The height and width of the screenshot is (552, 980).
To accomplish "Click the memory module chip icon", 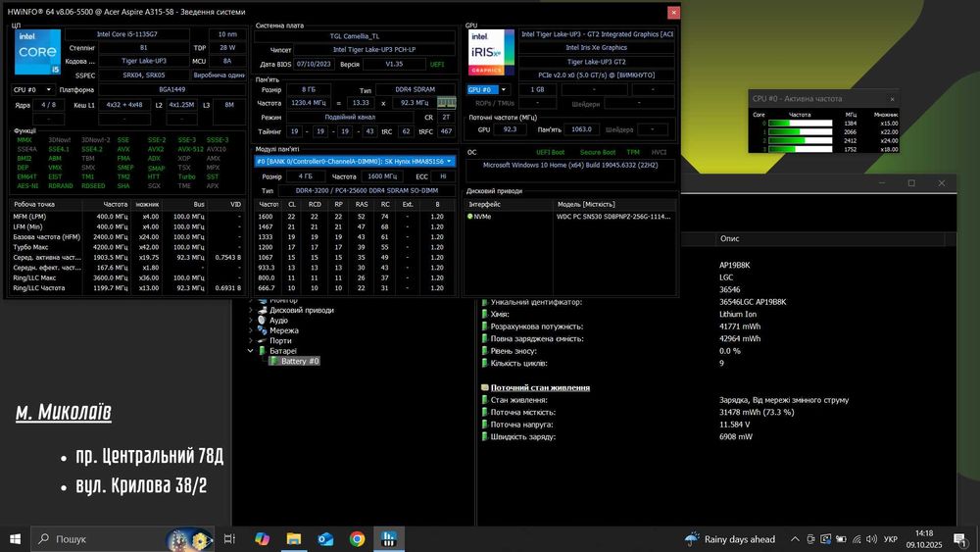I will (446, 102).
